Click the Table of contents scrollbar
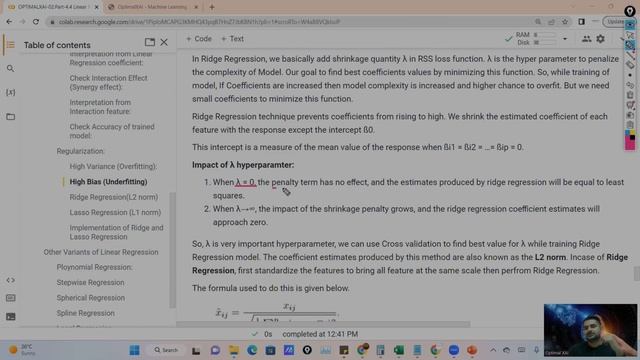640x360 pixels. pos(173,250)
